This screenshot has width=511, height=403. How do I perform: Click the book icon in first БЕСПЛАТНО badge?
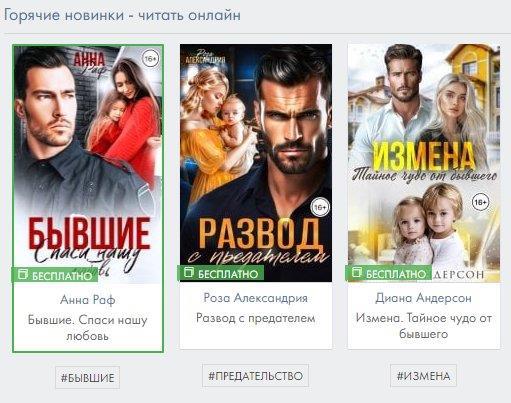[23, 274]
